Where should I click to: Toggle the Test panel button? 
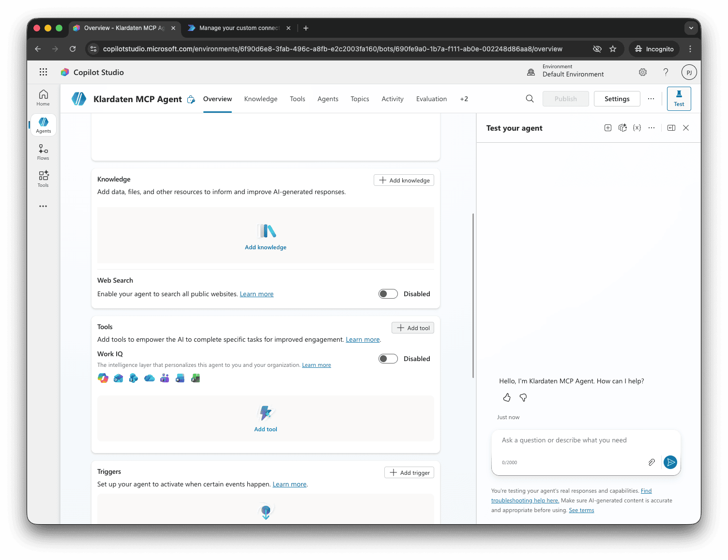[679, 99]
